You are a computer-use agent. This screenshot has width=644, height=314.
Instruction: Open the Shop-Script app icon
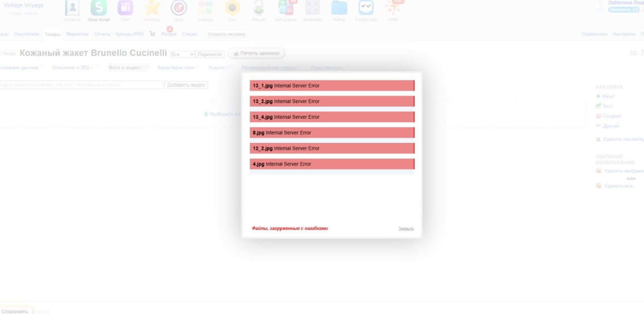click(99, 8)
